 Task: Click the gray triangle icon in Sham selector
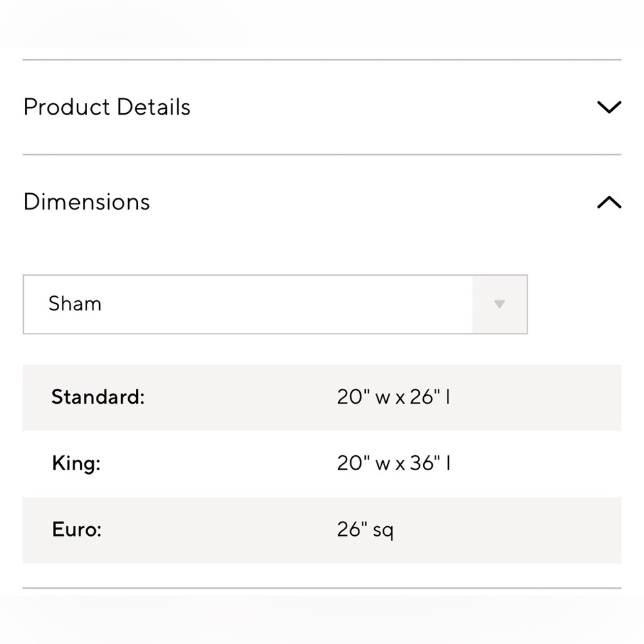tap(500, 305)
